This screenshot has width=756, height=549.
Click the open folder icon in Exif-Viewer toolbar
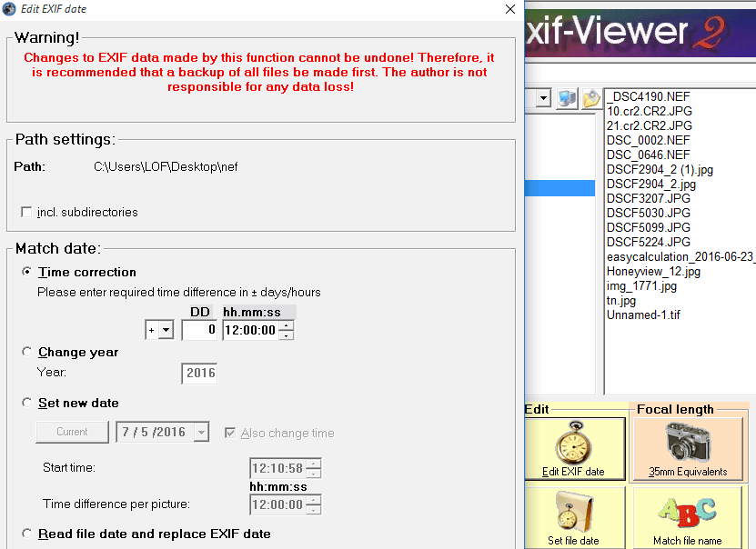(x=591, y=98)
